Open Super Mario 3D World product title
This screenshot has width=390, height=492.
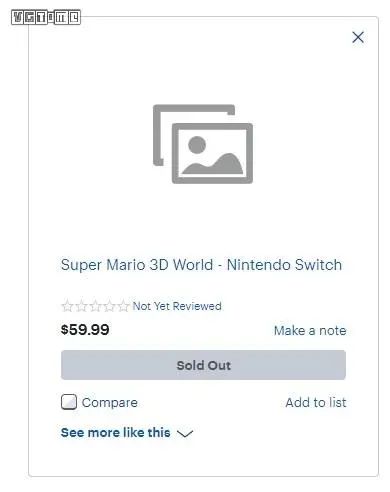click(201, 265)
